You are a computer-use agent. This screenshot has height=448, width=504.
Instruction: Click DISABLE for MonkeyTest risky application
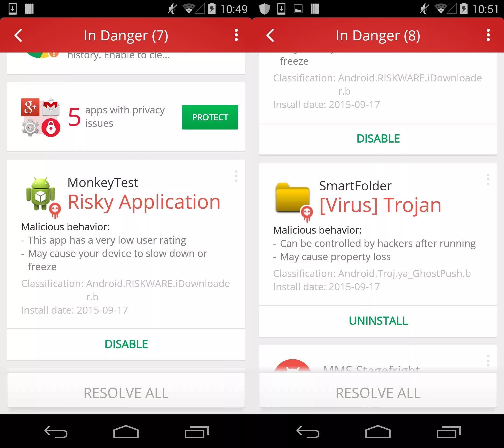pyautogui.click(x=126, y=344)
